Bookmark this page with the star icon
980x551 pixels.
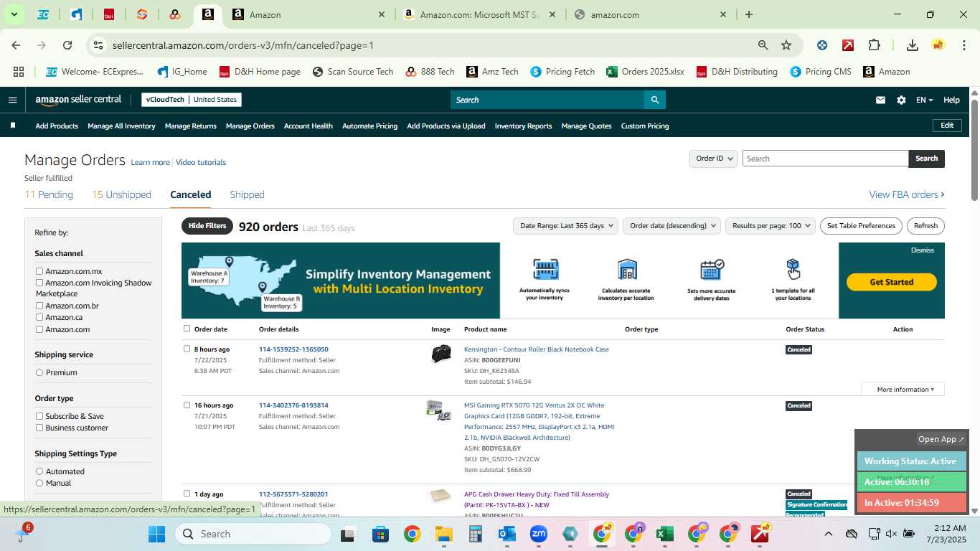tap(786, 45)
